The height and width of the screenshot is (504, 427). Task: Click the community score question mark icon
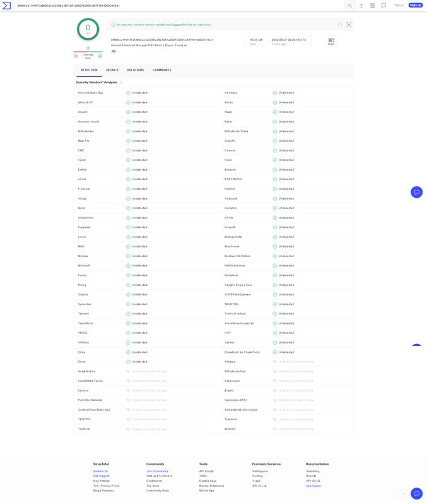pyautogui.click(x=88, y=49)
